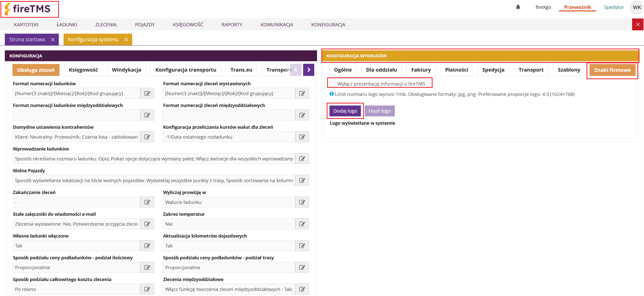Open the KONFIGURACJA menu
644x296 pixels.
(328, 25)
